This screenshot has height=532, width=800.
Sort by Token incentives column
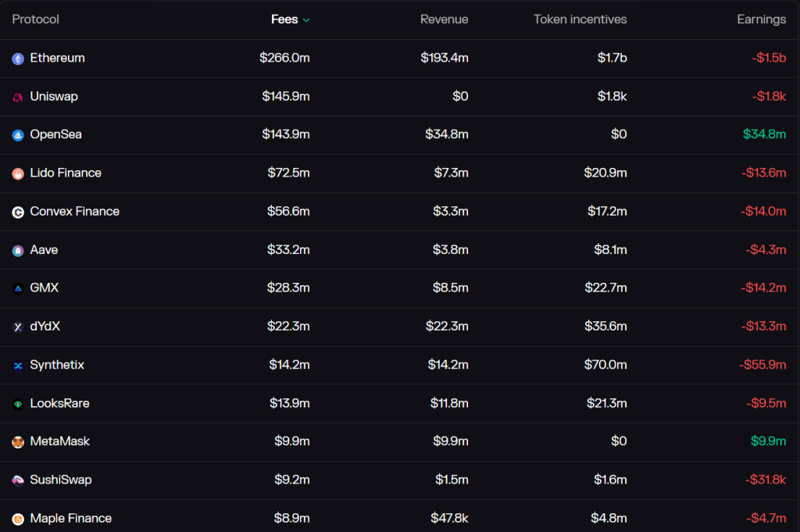(x=580, y=20)
